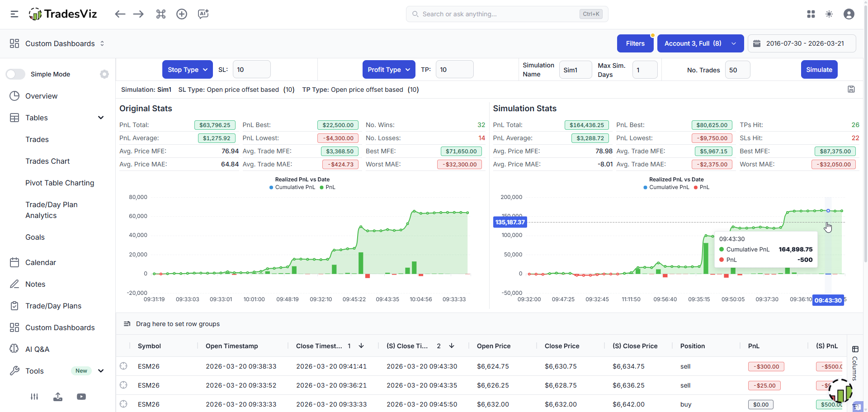Screen dimensions: 868x412
Task: Go to Pivot Table Charting
Action: click(60, 183)
